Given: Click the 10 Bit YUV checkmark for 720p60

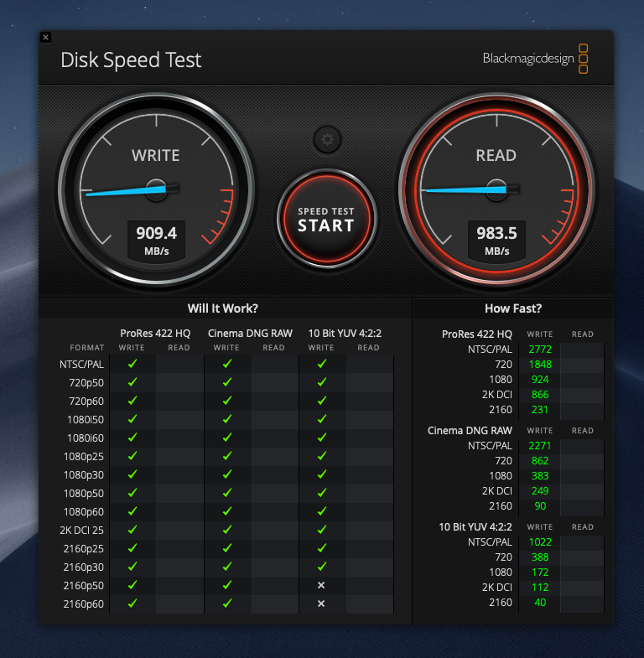Looking at the screenshot, I should tap(322, 401).
